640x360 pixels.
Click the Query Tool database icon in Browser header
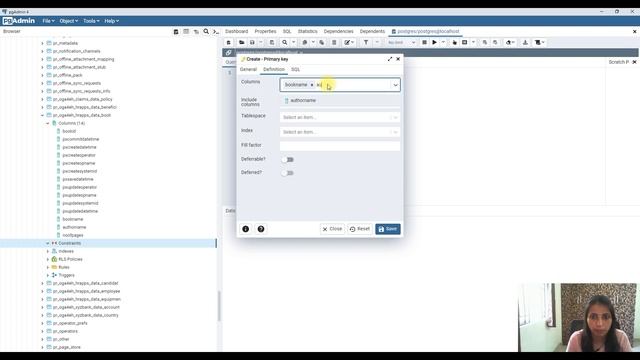176,31
